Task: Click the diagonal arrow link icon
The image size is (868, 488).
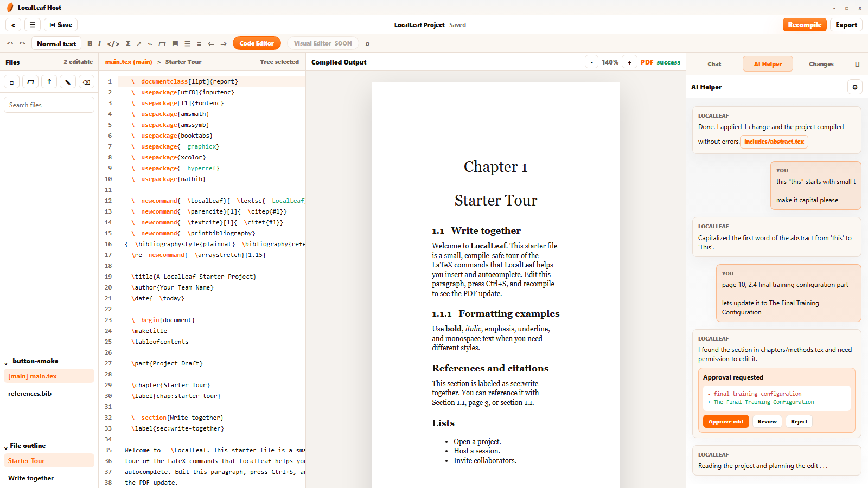Action: tap(139, 43)
